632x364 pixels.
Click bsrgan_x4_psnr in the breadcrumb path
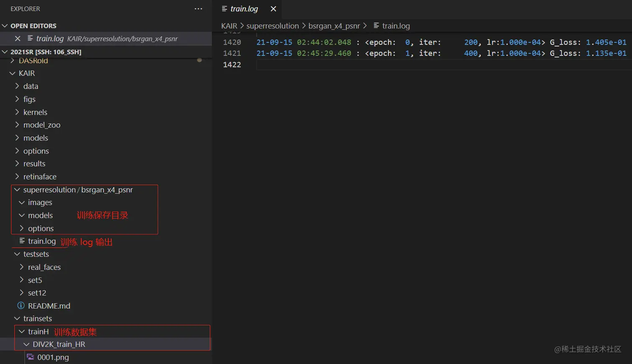pos(334,26)
